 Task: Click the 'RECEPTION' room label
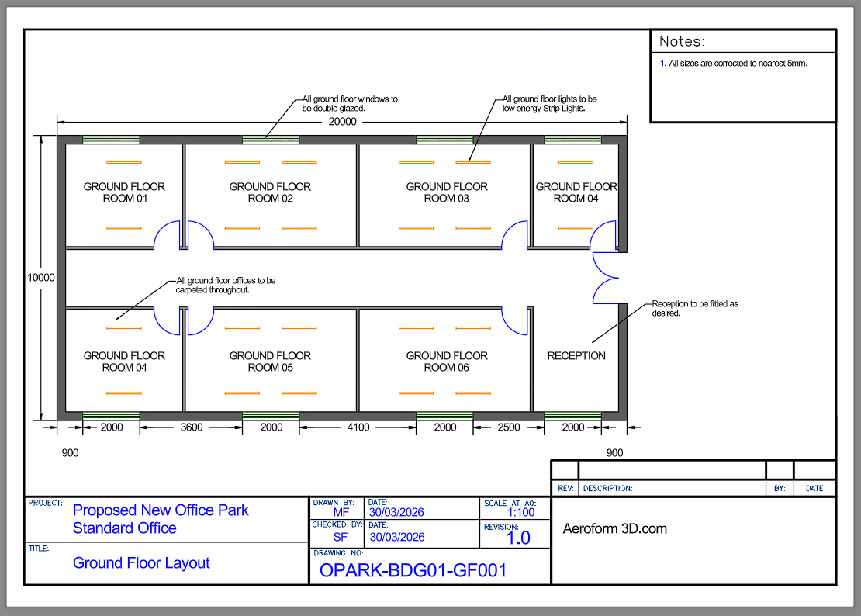pos(576,356)
